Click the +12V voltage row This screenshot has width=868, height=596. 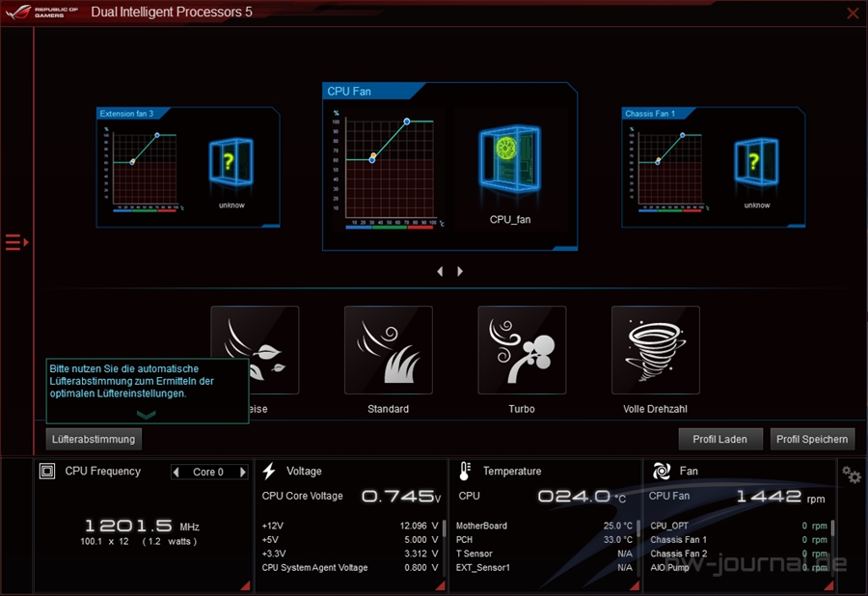(x=350, y=526)
